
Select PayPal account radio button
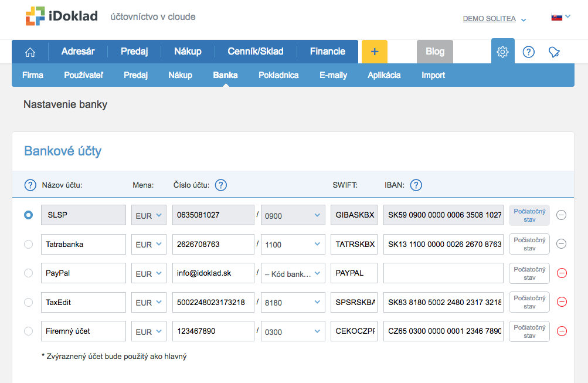pyautogui.click(x=28, y=273)
